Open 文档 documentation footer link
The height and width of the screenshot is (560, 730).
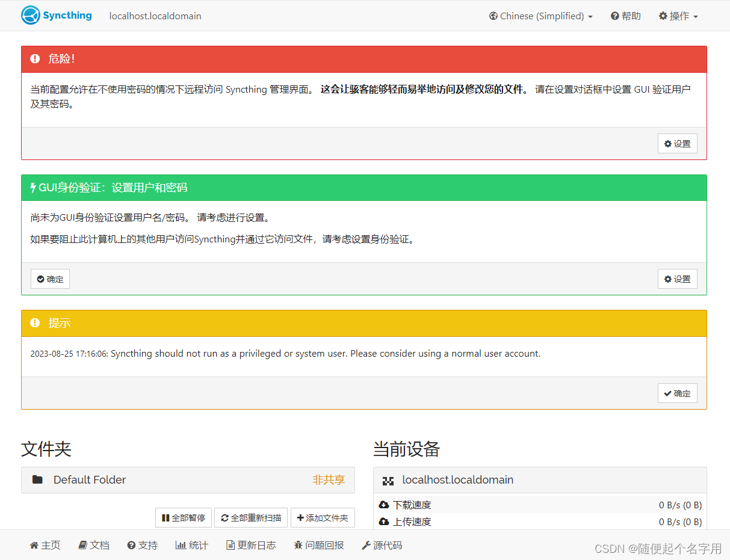point(94,546)
